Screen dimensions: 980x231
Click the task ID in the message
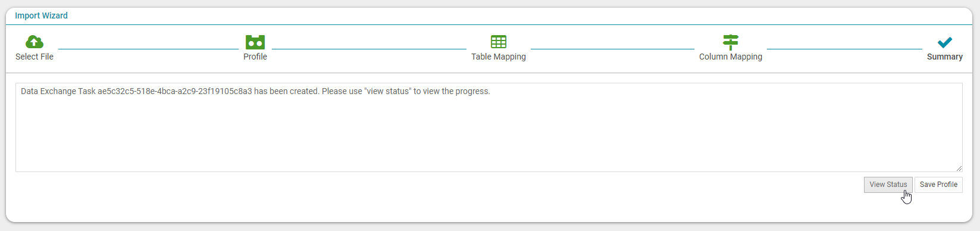pyautogui.click(x=175, y=91)
